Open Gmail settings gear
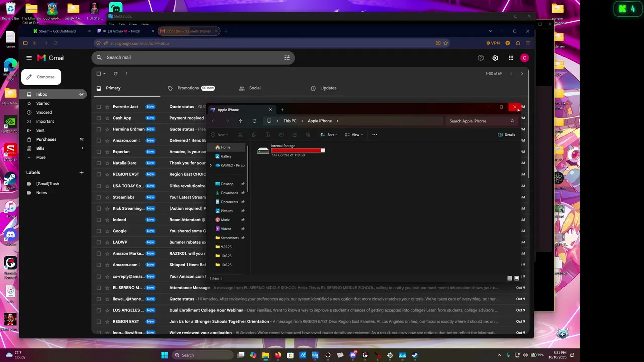The image size is (644, 362). pos(495,58)
